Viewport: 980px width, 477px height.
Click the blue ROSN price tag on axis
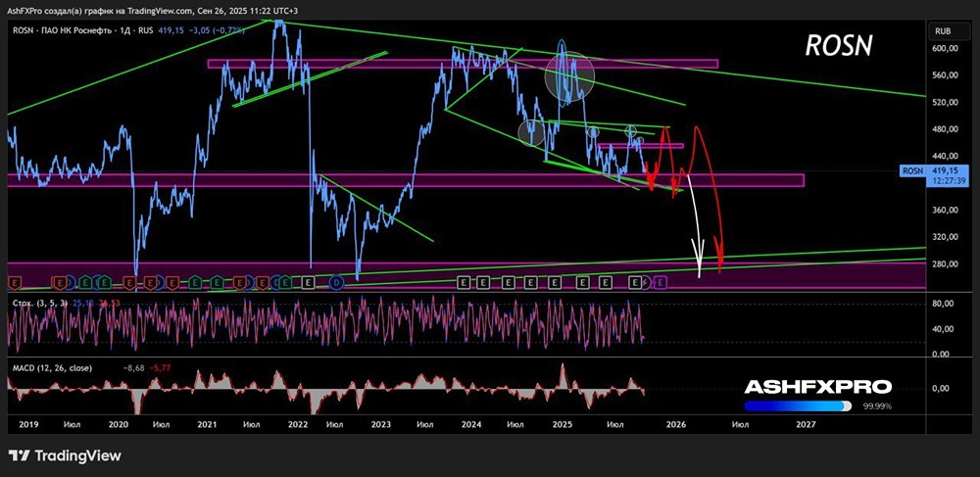pyautogui.click(x=911, y=169)
